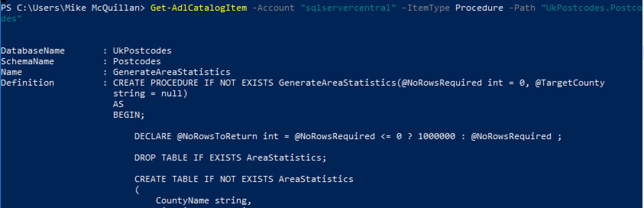Viewport: 644px width, 208px height.
Task: Click the Get-AdlCatalogItem command text
Action: pos(199,8)
